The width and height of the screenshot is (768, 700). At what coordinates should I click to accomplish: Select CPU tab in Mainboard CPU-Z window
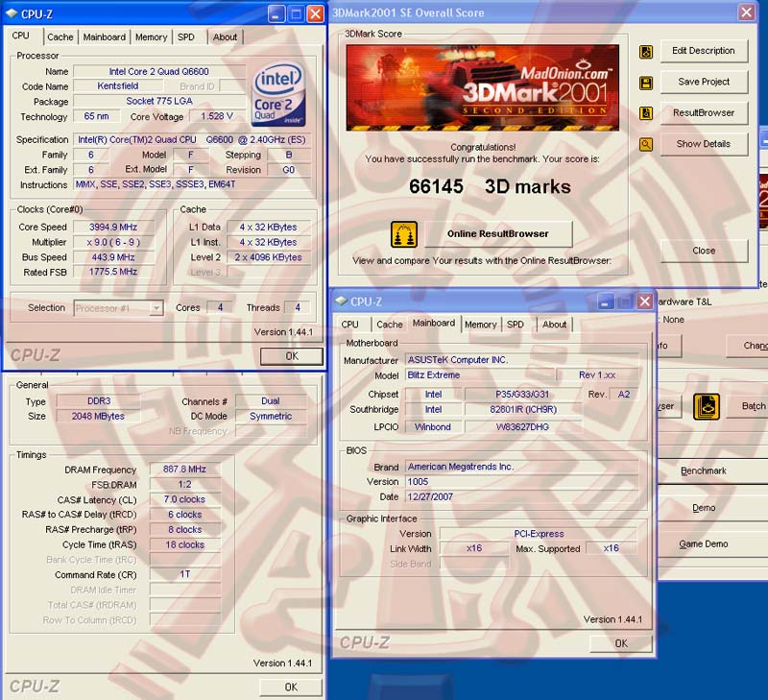[x=350, y=325]
